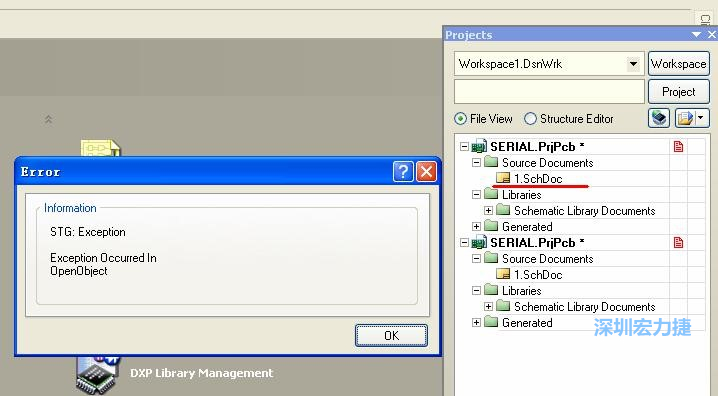The image size is (718, 396).
Task: Select the File View radio button
Action: click(461, 119)
